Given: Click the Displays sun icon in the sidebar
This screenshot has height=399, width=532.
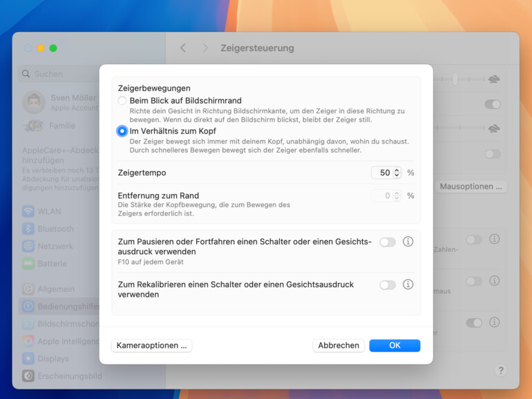Looking at the screenshot, I should point(28,358).
